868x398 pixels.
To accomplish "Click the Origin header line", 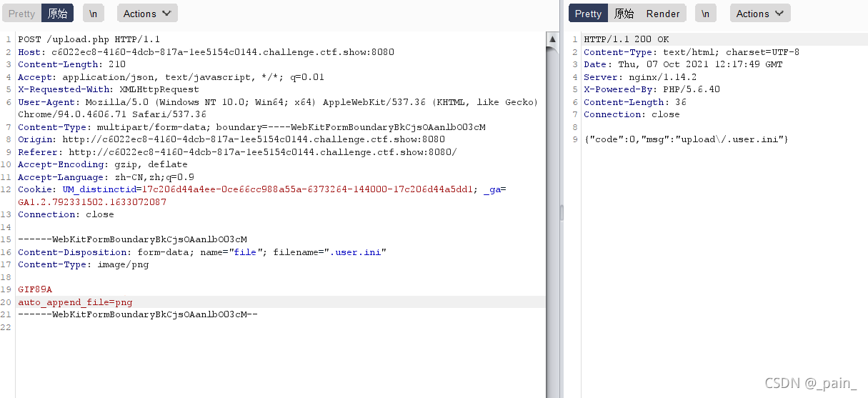I will click(231, 139).
